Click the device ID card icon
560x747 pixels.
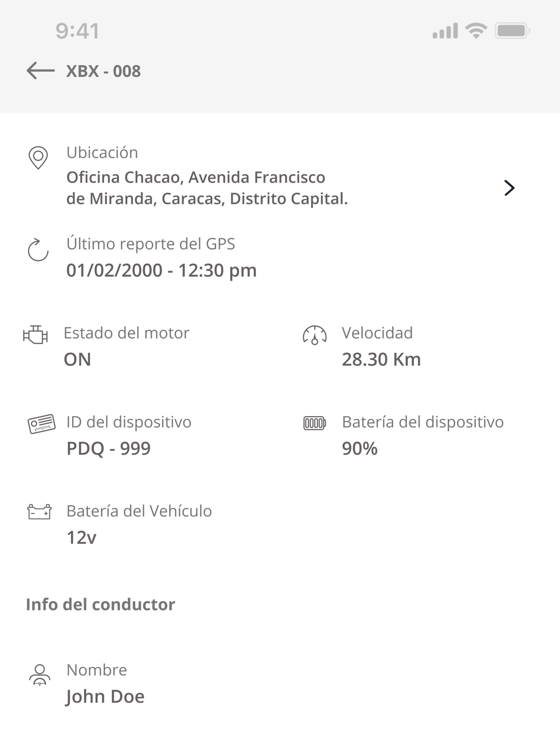(x=41, y=424)
